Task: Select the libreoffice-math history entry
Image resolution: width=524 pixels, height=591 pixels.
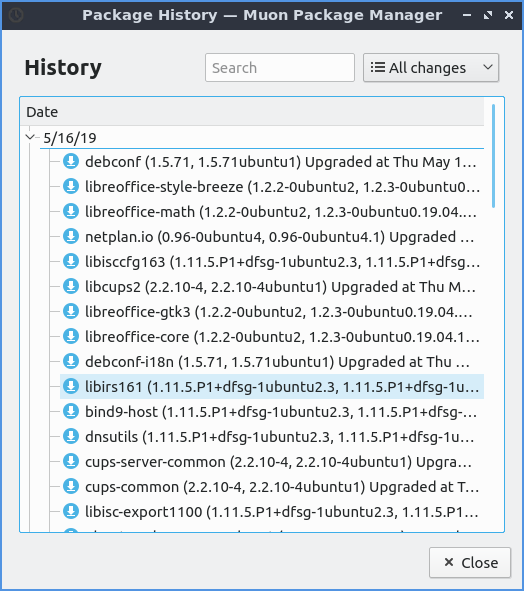Action: pos(272,211)
